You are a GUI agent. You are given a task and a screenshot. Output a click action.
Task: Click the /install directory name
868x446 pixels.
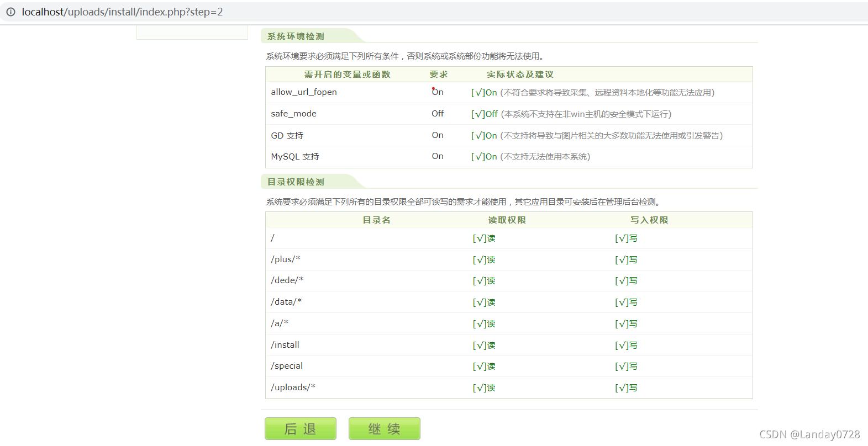click(x=285, y=345)
